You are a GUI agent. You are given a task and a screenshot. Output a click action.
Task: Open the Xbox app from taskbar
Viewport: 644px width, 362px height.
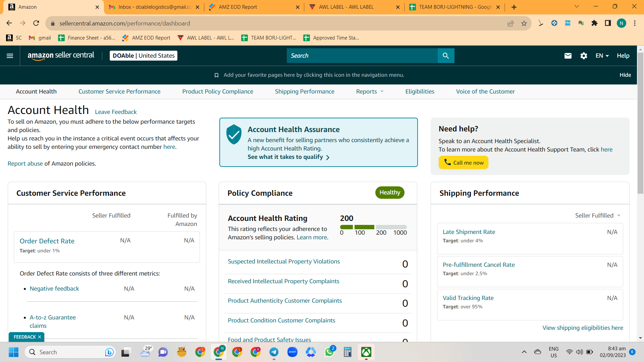tap(366, 352)
